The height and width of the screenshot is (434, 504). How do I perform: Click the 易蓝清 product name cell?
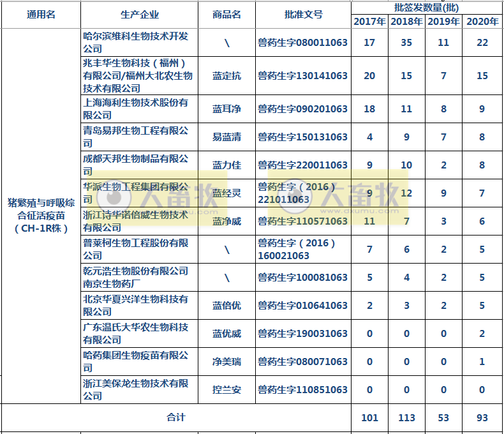[227, 137]
